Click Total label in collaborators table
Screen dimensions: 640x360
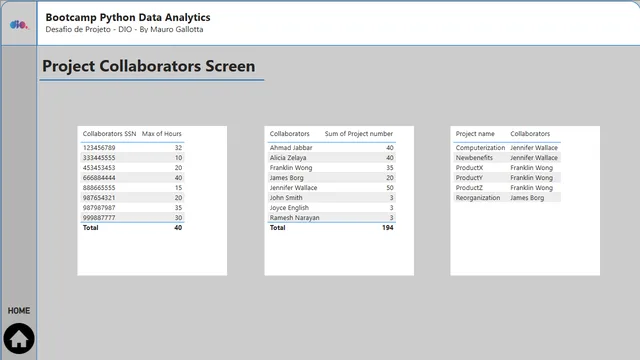coord(278,228)
